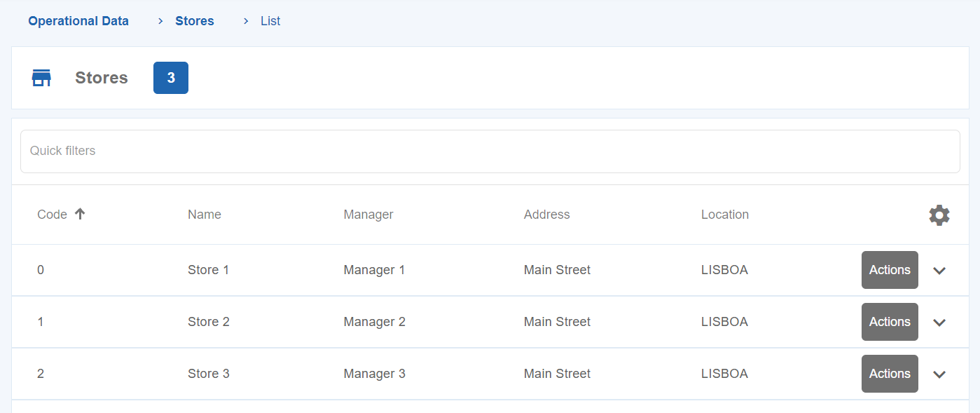Image resolution: width=980 pixels, height=413 pixels.
Task: Expand the Store 2 row chevron
Action: click(939, 323)
